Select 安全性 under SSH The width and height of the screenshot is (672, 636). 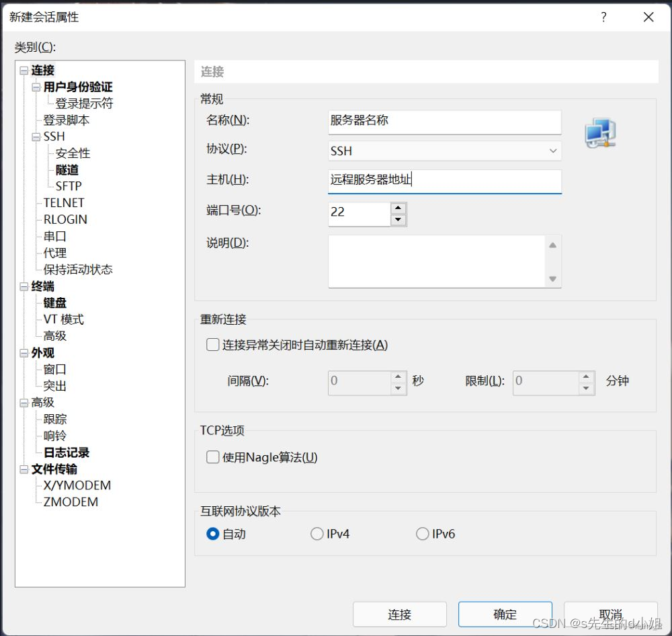(73, 153)
